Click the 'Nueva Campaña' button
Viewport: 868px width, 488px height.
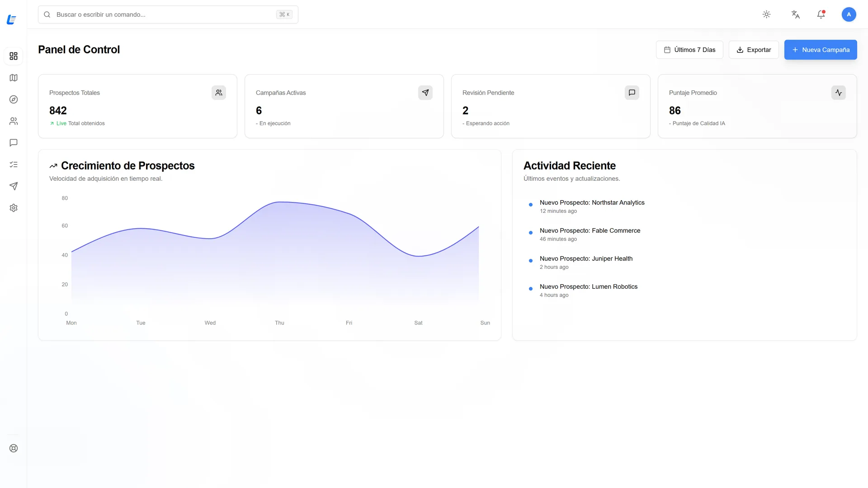pyautogui.click(x=821, y=50)
